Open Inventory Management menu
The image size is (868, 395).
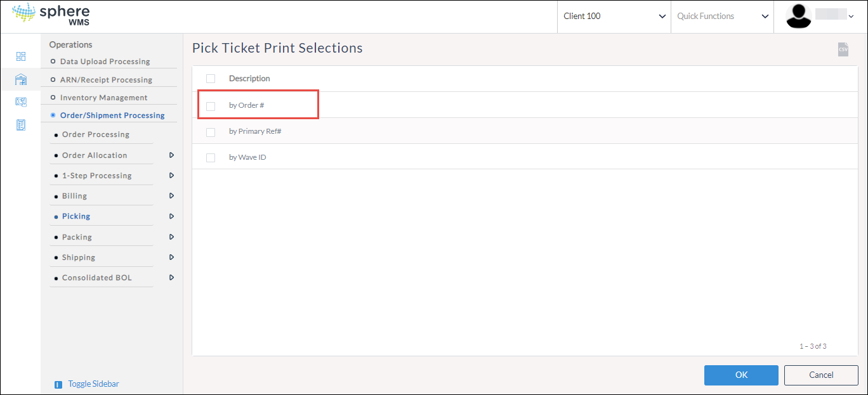103,98
